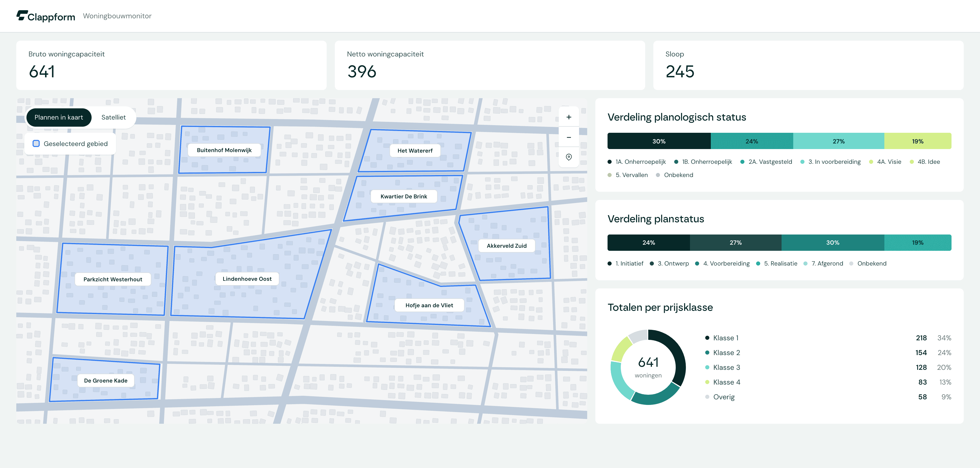Toggle 4B. Idee legend item
Screen dimensions: 980x468
point(925,162)
